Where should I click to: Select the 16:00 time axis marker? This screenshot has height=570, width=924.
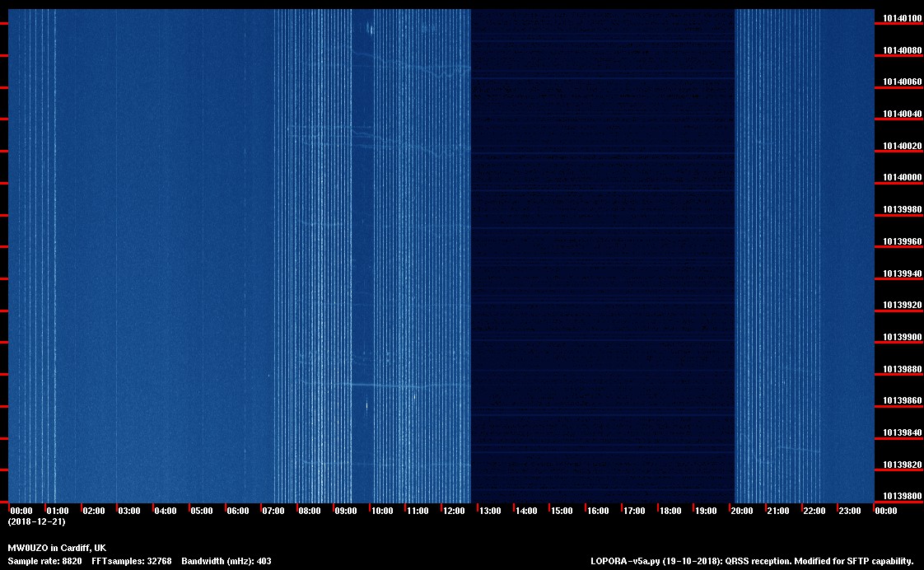(597, 512)
